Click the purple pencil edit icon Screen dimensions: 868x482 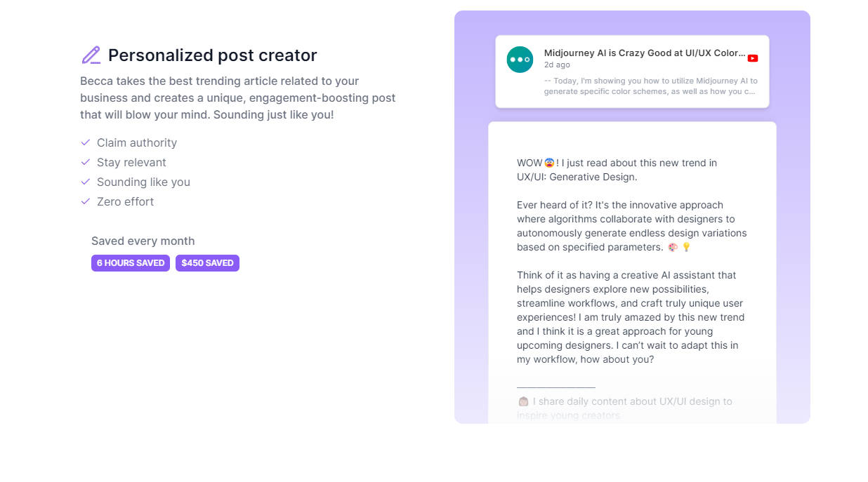[x=91, y=55]
